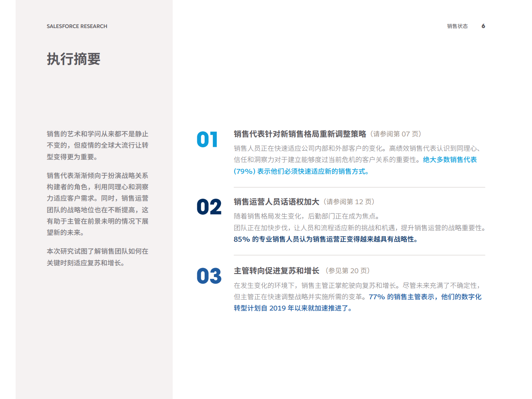Click the sidebar paragraph starting 销售代表渐渐倾向于
The height and width of the screenshot is (399, 532).
pos(97,204)
